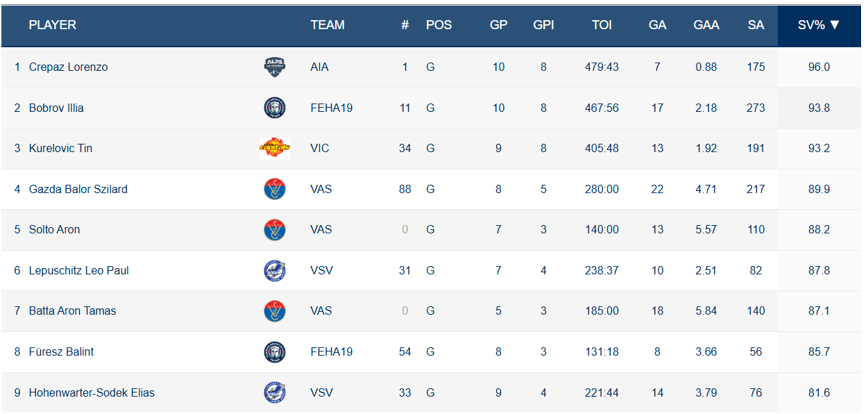
Task: Click the FEHA19 logo beside Bobrov Illia
Action: pyautogui.click(x=275, y=108)
